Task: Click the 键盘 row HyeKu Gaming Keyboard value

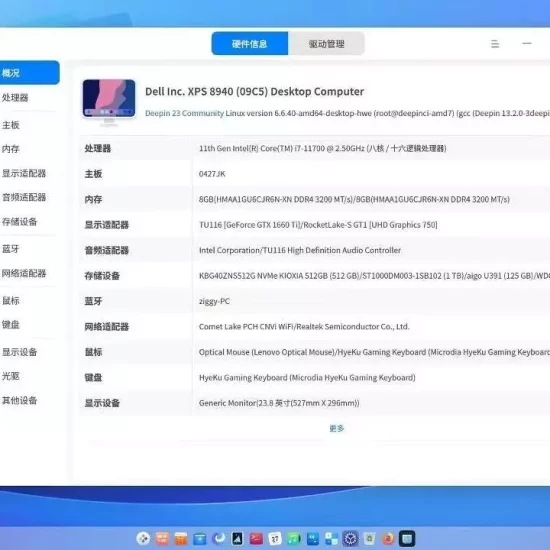Action: click(x=307, y=377)
